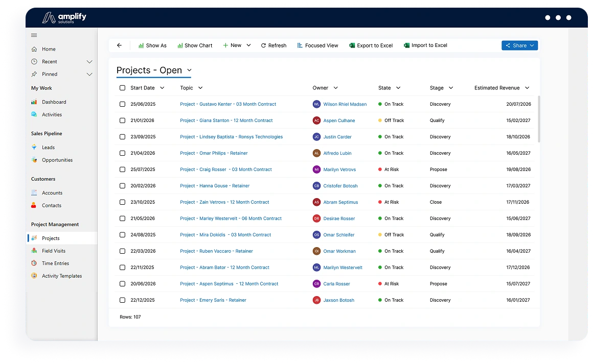The width and height of the screenshot is (593, 364).
Task: Check the Zain Vetrovs project row
Action: pos(123,202)
